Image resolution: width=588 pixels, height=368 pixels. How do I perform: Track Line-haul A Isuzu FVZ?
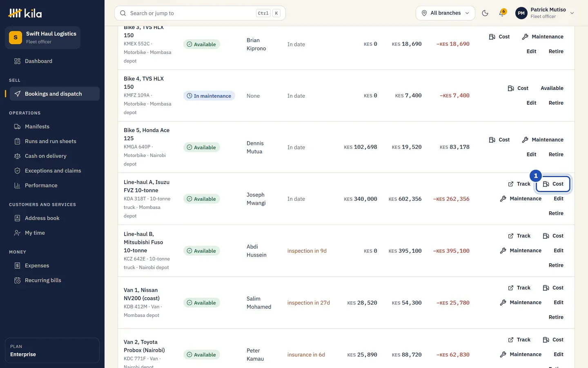pyautogui.click(x=519, y=184)
